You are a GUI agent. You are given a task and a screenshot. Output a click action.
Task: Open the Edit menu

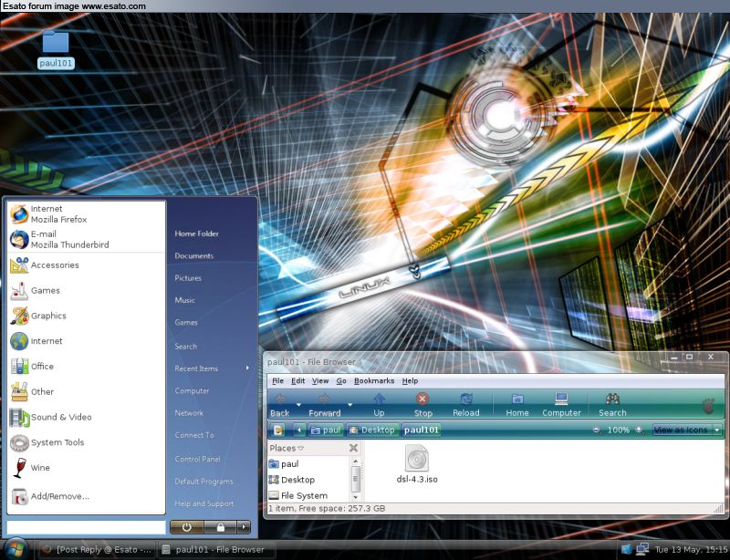(x=298, y=380)
